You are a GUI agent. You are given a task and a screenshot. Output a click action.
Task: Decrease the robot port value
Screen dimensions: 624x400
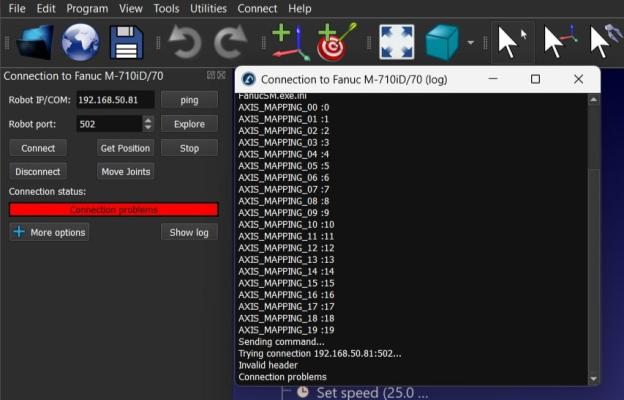(x=148, y=128)
